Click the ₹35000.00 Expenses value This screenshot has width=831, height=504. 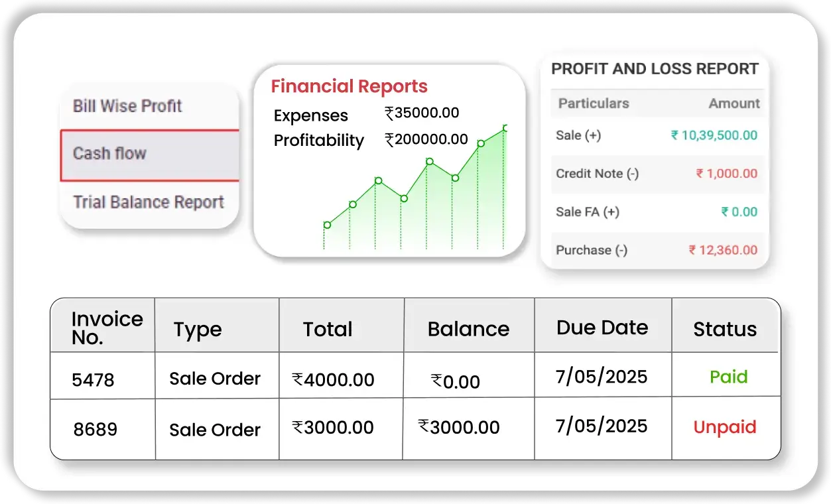coord(422,113)
